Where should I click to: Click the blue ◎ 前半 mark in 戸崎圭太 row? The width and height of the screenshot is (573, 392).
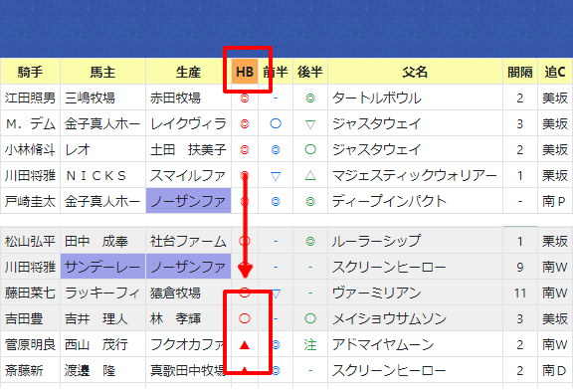pyautogui.click(x=276, y=202)
